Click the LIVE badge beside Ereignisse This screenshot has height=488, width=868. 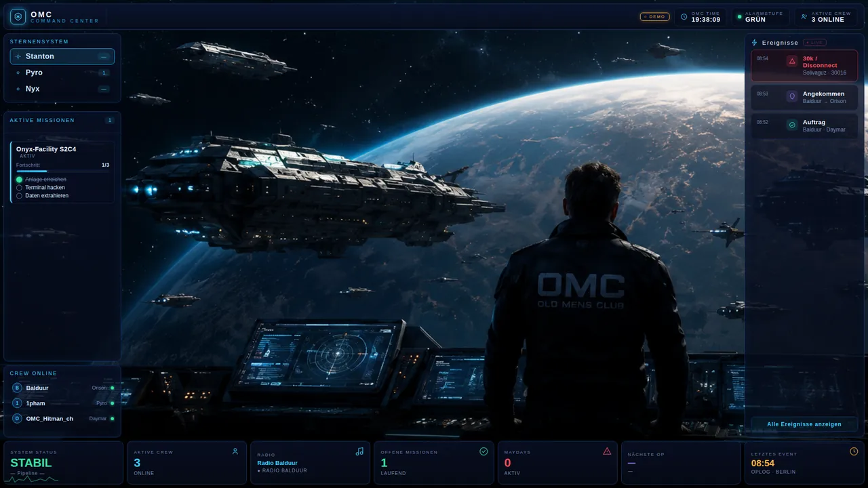(814, 43)
